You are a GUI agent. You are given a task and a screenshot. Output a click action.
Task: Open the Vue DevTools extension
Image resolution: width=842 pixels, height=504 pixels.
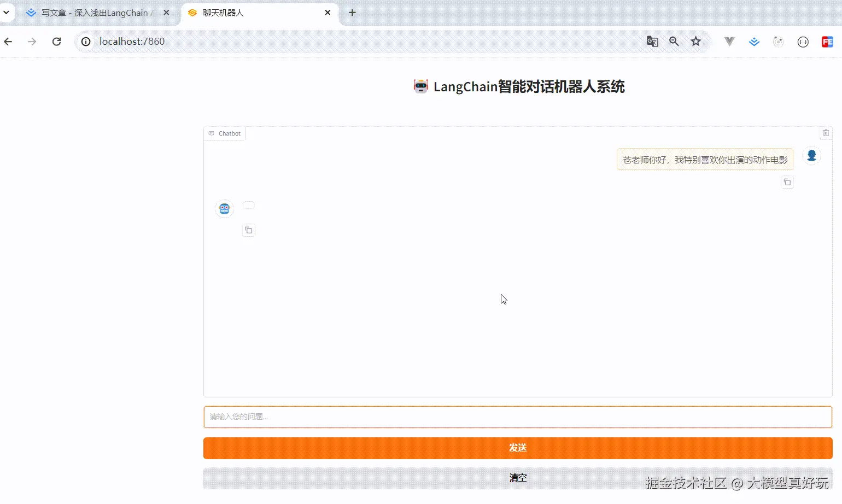click(x=729, y=42)
